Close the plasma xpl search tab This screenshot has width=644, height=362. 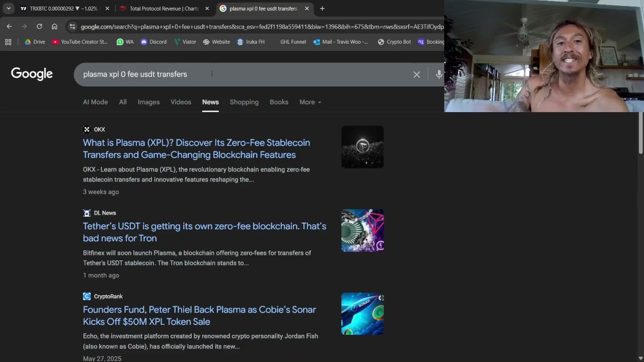tap(307, 9)
